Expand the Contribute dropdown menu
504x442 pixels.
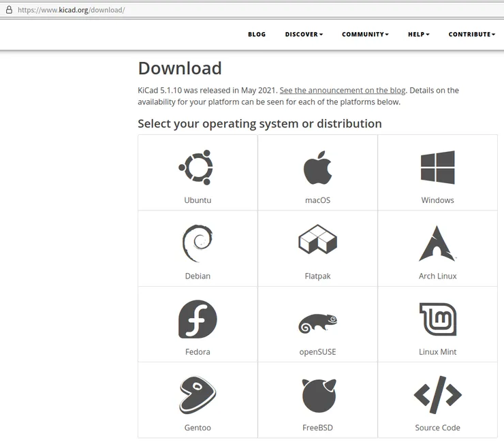[471, 35]
